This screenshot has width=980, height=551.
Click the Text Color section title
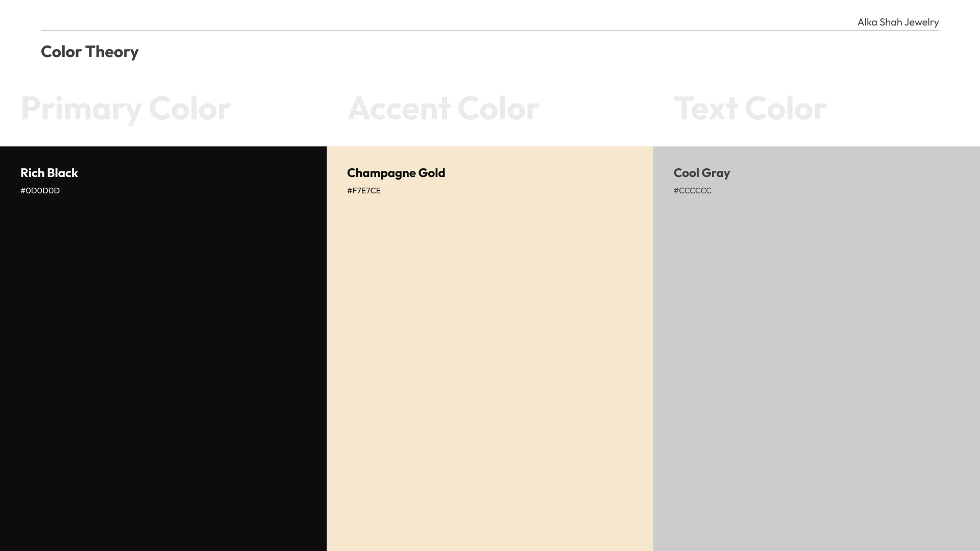click(x=750, y=108)
